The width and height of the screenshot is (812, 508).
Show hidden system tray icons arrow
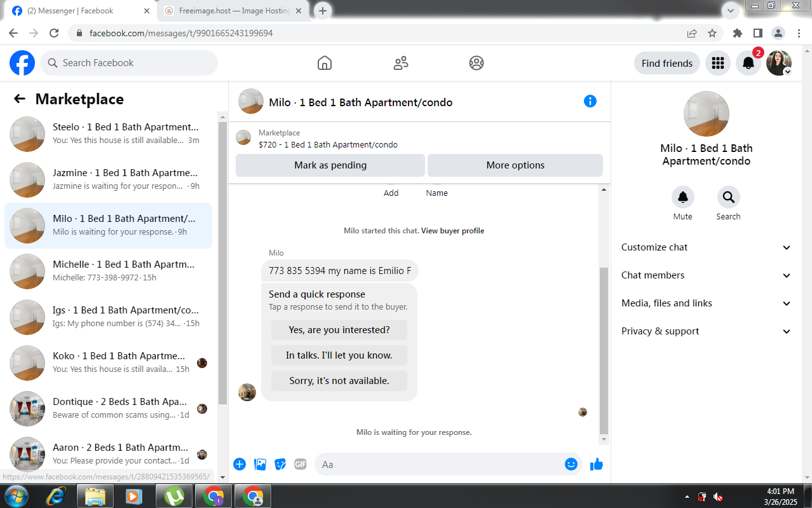[687, 497]
